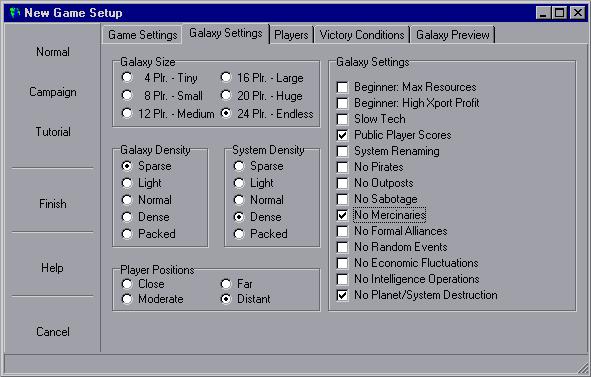The height and width of the screenshot is (377, 591).
Task: Set System Density to Light
Action: 254,183
